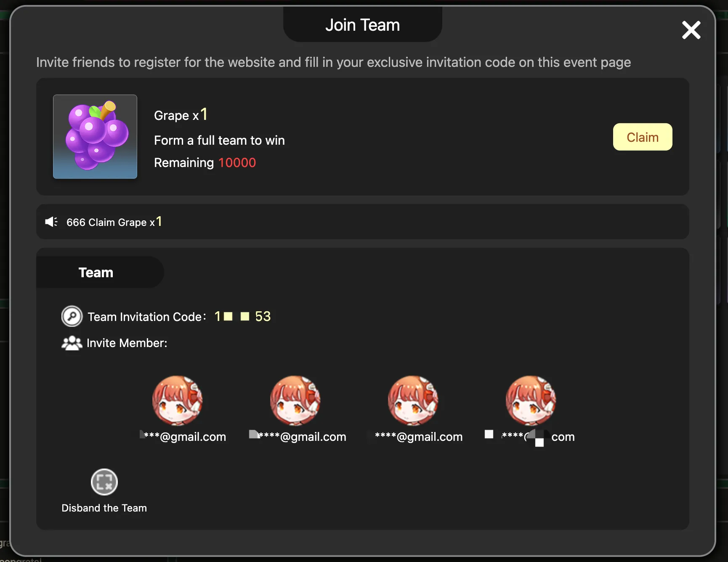The height and width of the screenshot is (562, 728).
Task: Click the first member's gmail address
Action: [x=183, y=437]
